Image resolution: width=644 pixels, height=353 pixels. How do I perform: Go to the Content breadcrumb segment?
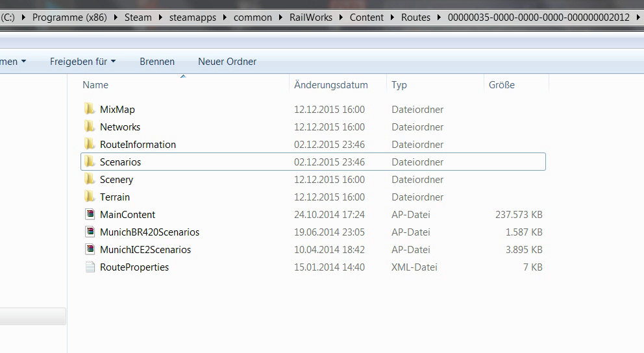click(367, 18)
